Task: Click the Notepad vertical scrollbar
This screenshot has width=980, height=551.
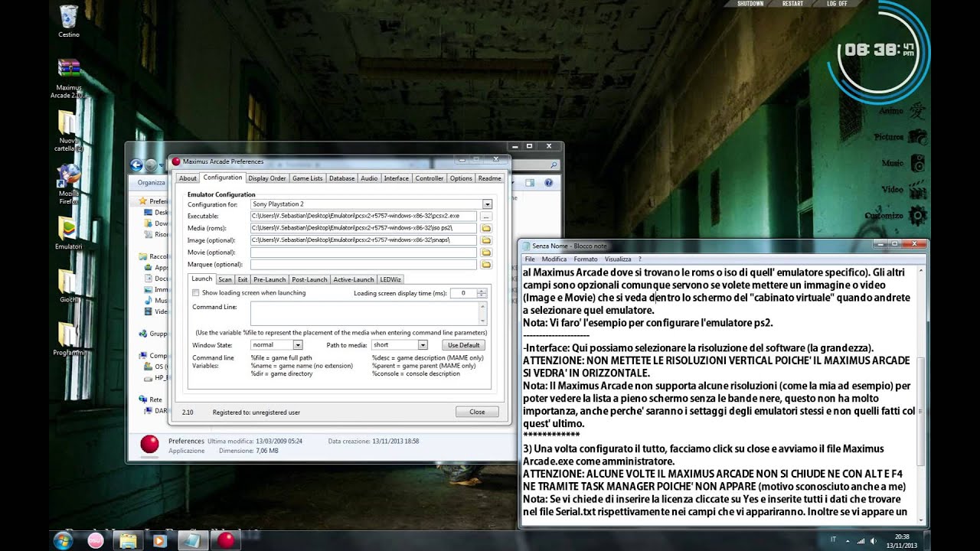Action: [x=921, y=395]
